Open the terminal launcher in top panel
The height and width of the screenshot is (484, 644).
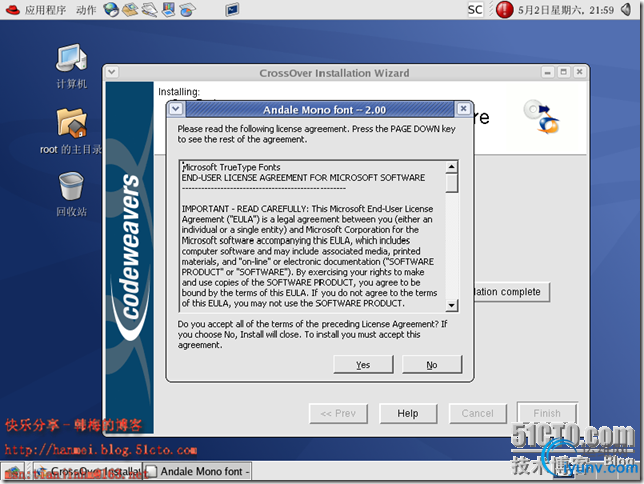tap(232, 10)
